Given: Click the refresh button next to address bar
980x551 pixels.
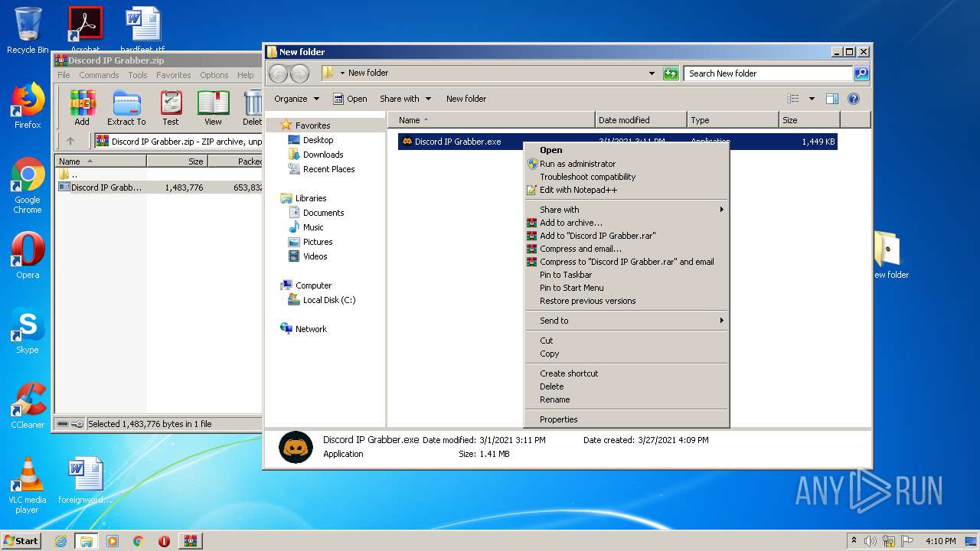Looking at the screenshot, I should click(x=671, y=73).
